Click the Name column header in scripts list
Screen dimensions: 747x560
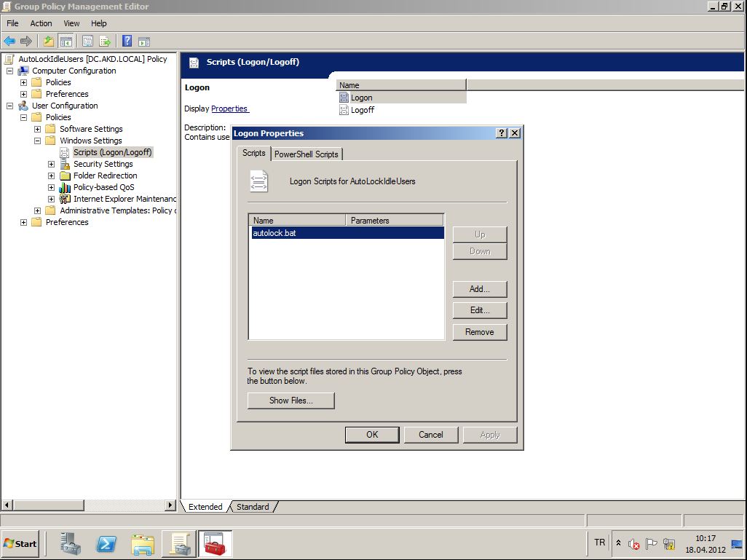pos(297,220)
